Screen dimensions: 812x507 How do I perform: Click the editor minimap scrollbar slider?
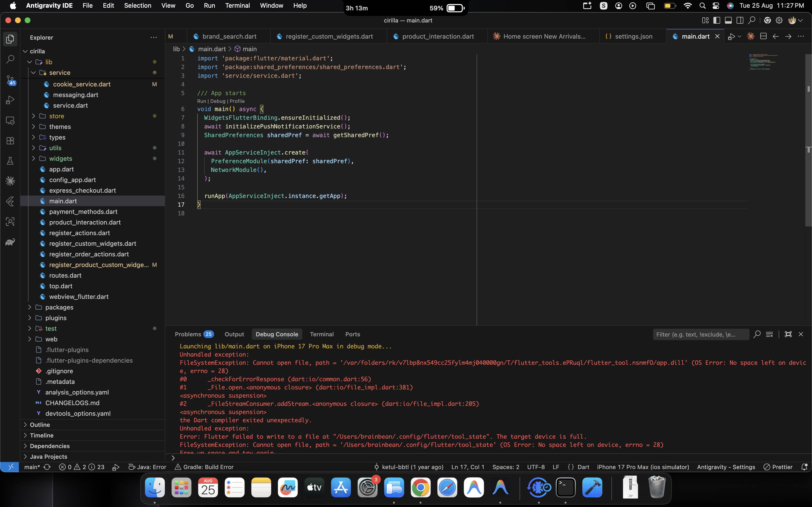[808, 140]
